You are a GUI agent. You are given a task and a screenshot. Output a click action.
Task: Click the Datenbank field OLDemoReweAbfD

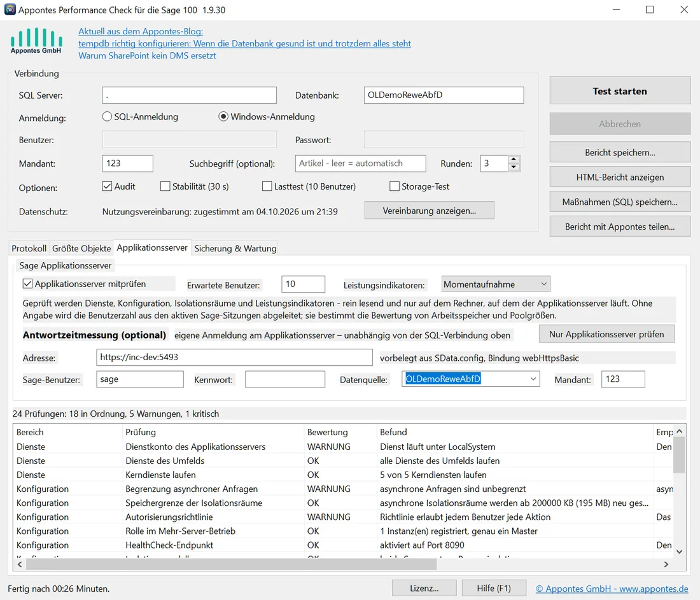444,95
